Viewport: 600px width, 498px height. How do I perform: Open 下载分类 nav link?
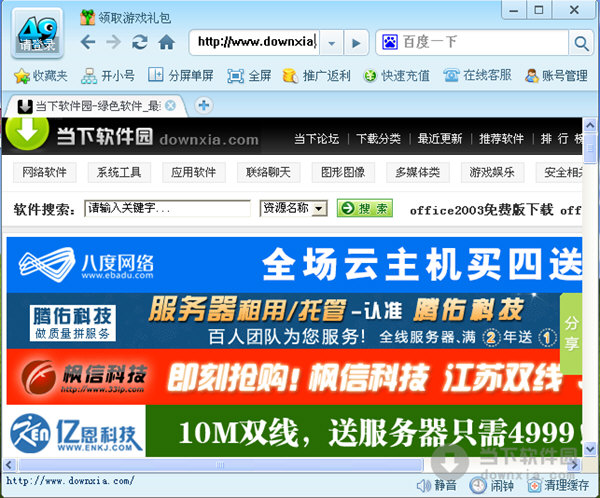point(378,139)
